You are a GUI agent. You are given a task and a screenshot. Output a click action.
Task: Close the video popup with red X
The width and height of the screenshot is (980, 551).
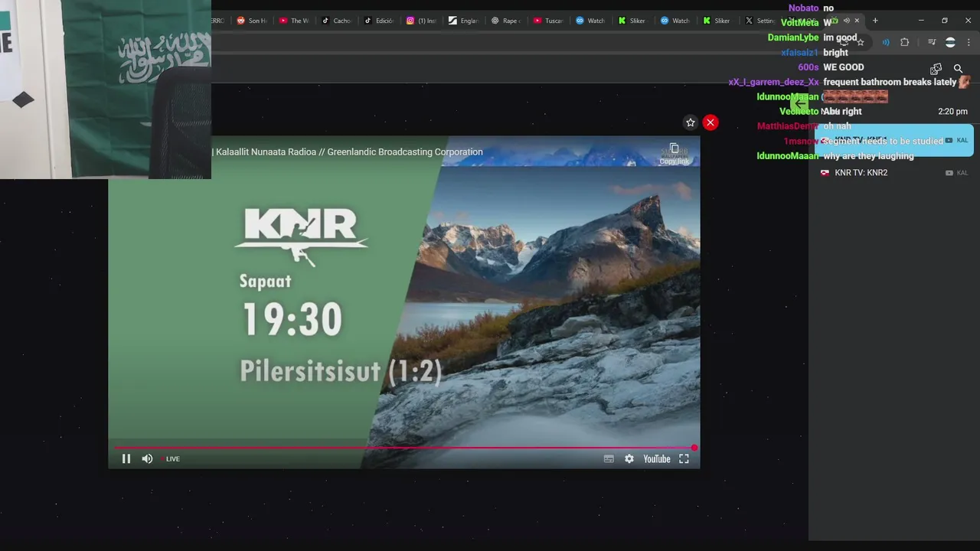(710, 122)
